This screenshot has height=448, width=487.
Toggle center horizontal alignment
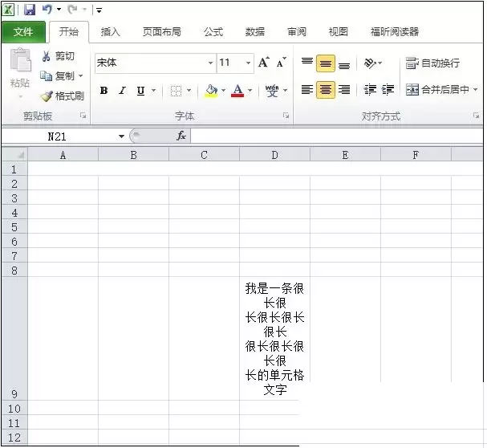click(x=326, y=90)
